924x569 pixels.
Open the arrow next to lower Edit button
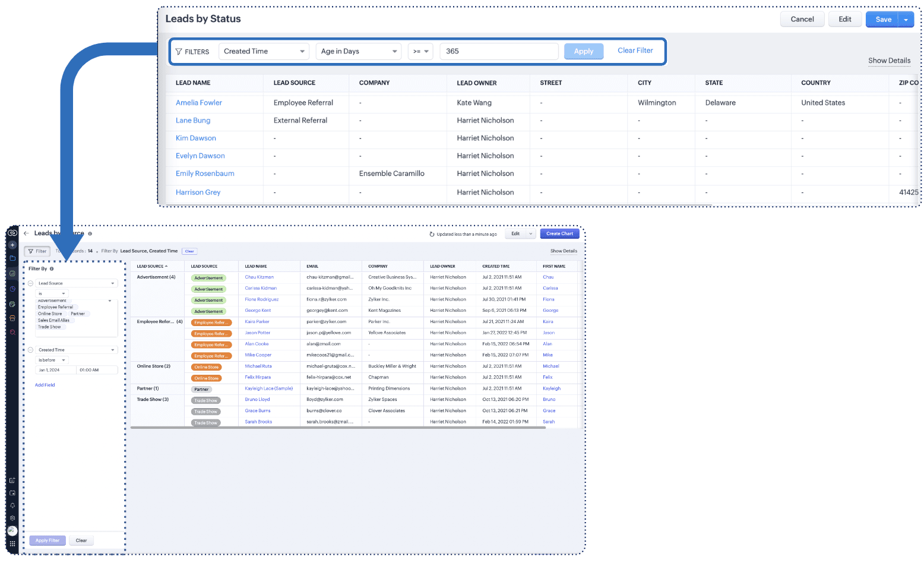530,234
